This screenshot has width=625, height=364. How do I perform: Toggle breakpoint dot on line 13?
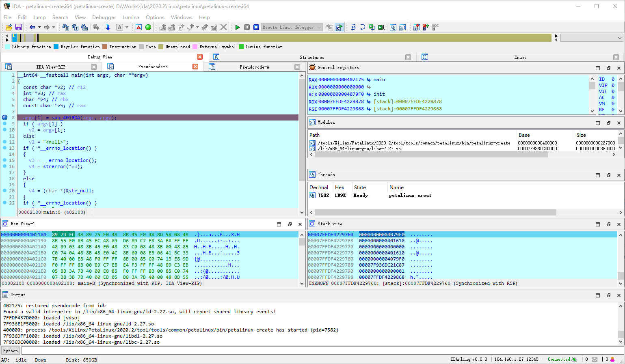5,148
